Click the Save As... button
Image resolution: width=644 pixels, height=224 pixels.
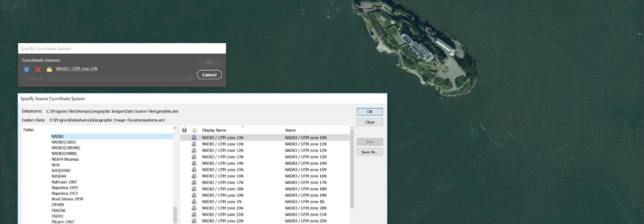click(x=370, y=152)
